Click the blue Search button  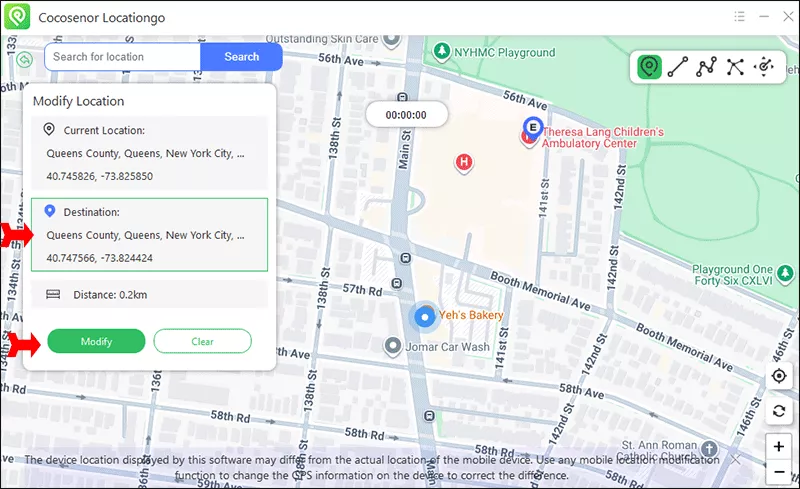pos(241,57)
